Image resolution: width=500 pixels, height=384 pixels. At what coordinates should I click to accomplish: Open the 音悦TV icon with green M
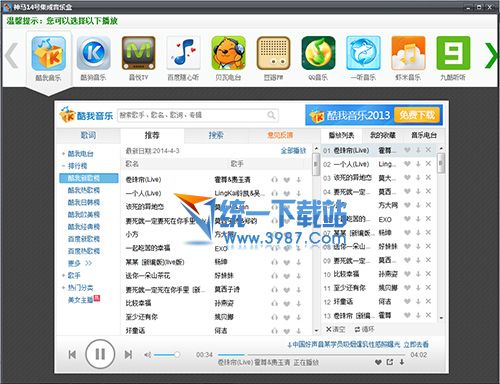[138, 53]
